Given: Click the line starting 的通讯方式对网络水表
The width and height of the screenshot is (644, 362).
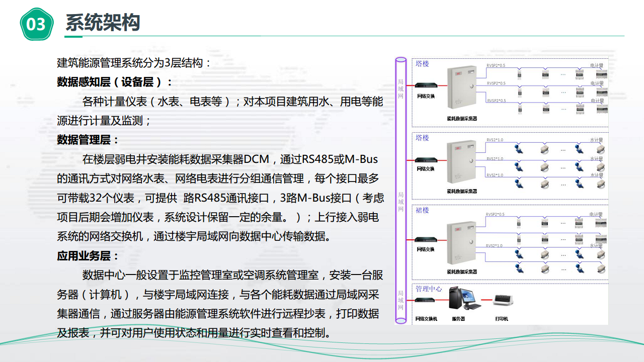Looking at the screenshot, I should [218, 178].
